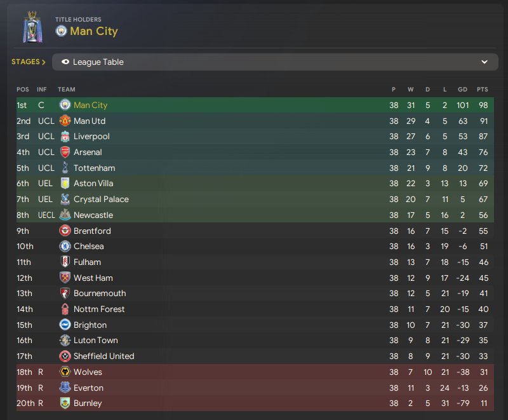Click the Man Utd club crest
Viewport: 508px width, 420px height.
tap(65, 121)
